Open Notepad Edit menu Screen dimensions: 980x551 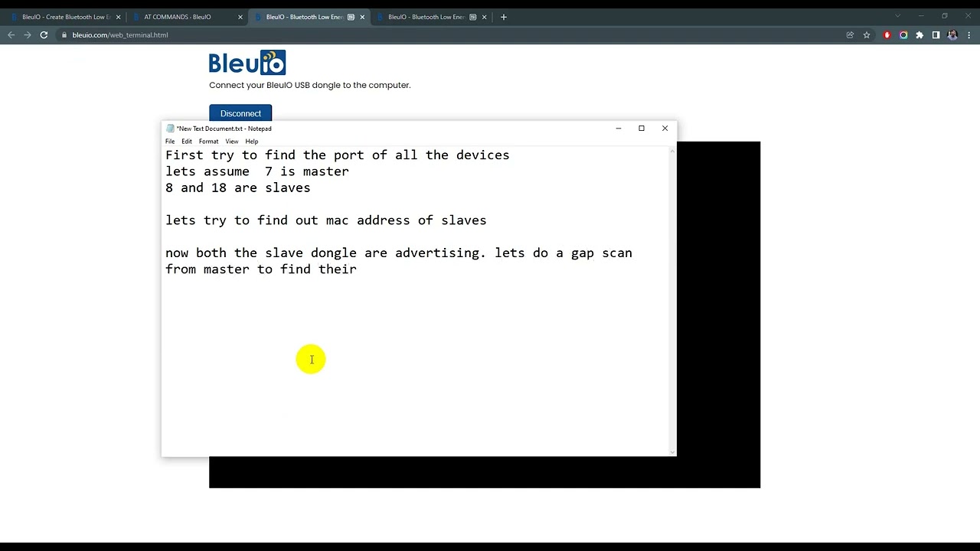click(187, 141)
